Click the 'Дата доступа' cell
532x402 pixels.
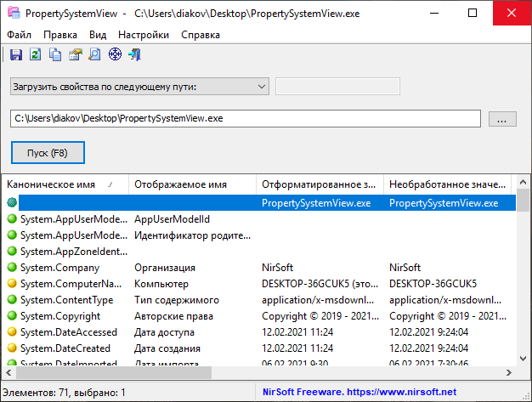click(164, 332)
